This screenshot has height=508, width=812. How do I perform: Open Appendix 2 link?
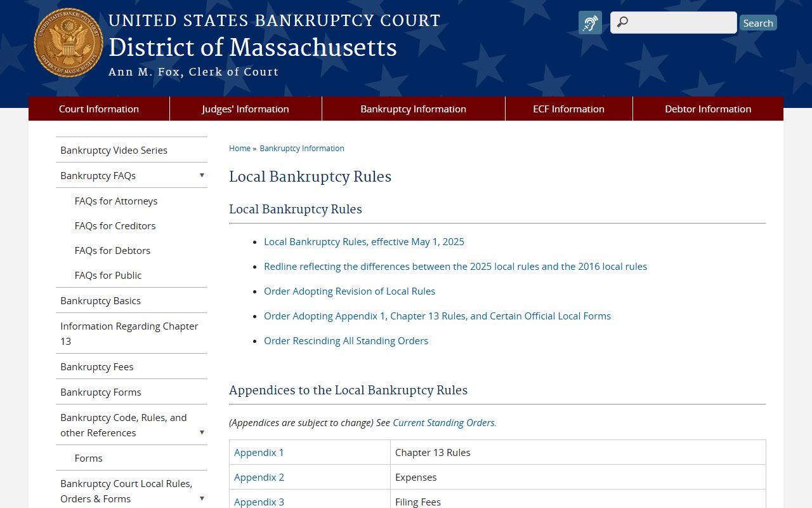point(259,477)
